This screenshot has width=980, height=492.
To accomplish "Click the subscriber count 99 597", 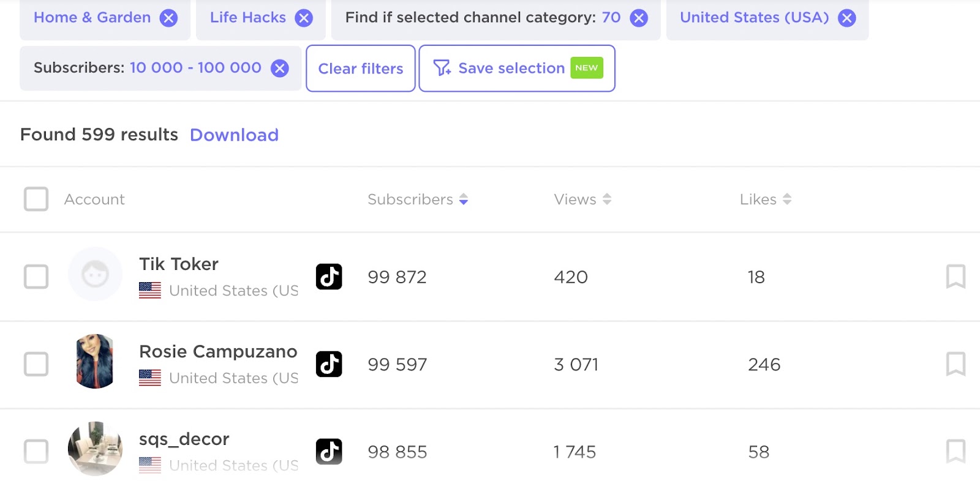I will click(x=397, y=365).
